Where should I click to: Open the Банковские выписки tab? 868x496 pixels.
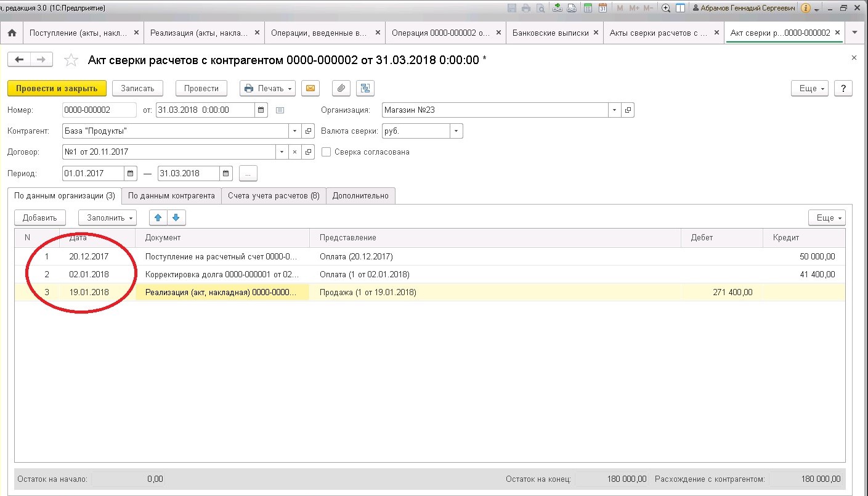tap(550, 33)
